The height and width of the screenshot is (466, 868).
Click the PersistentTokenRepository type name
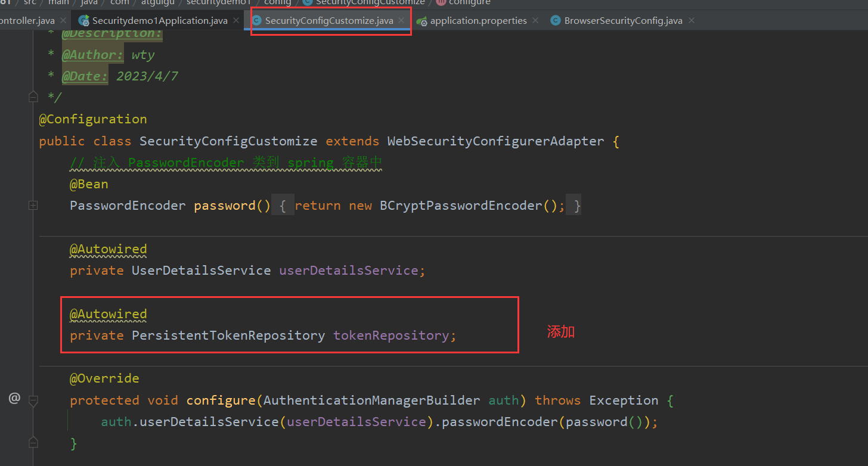click(x=228, y=335)
